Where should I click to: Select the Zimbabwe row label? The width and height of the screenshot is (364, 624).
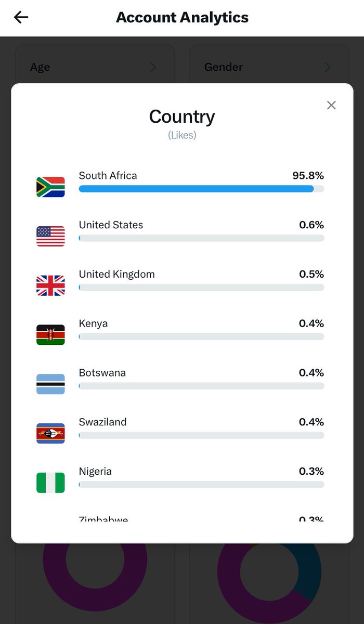point(103,518)
